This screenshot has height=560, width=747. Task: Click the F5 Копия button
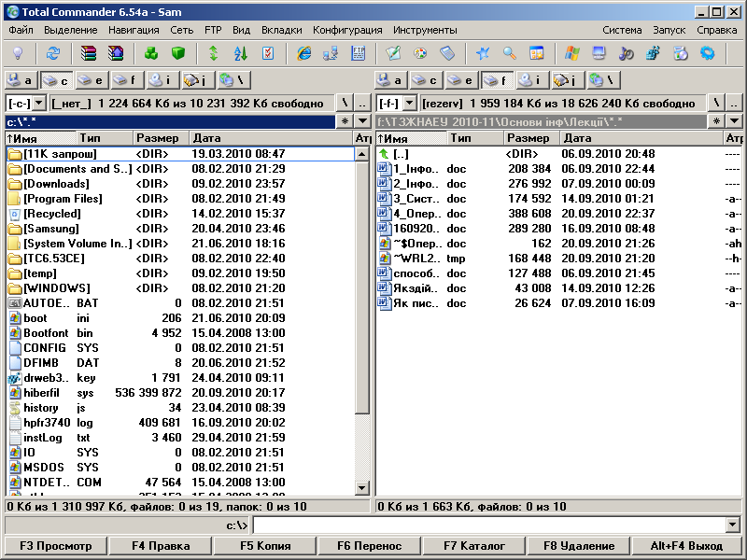pos(265,546)
